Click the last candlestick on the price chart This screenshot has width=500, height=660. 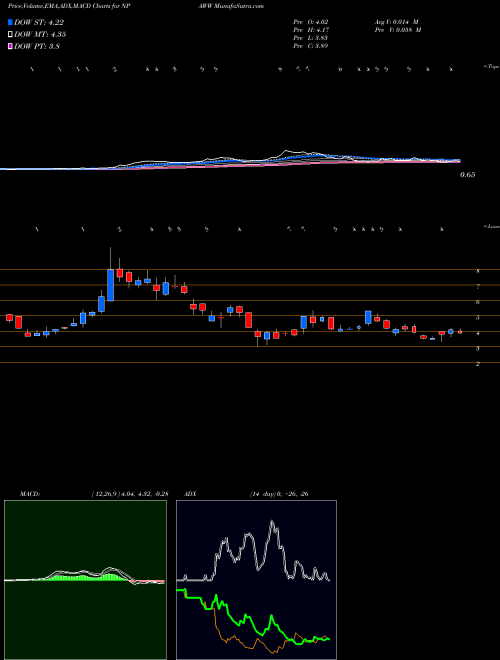tap(460, 332)
